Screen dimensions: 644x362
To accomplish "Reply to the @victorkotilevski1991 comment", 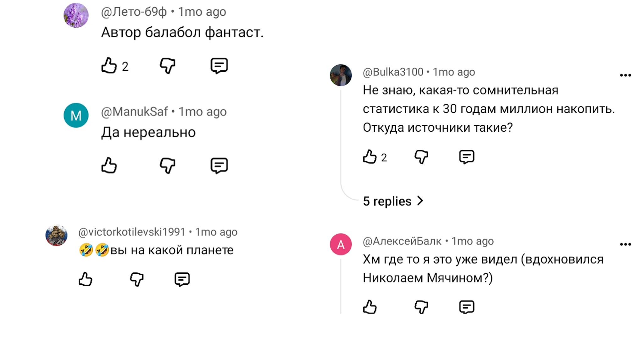I will 182,279.
